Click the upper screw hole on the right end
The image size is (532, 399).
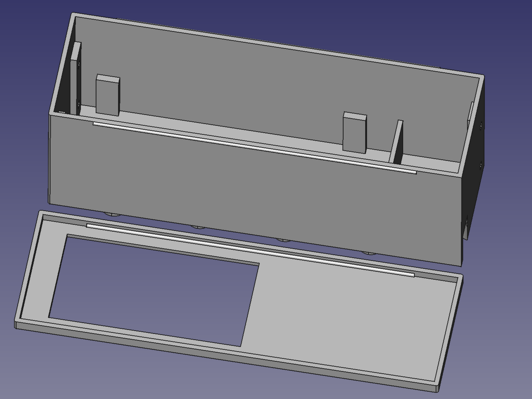(x=481, y=126)
